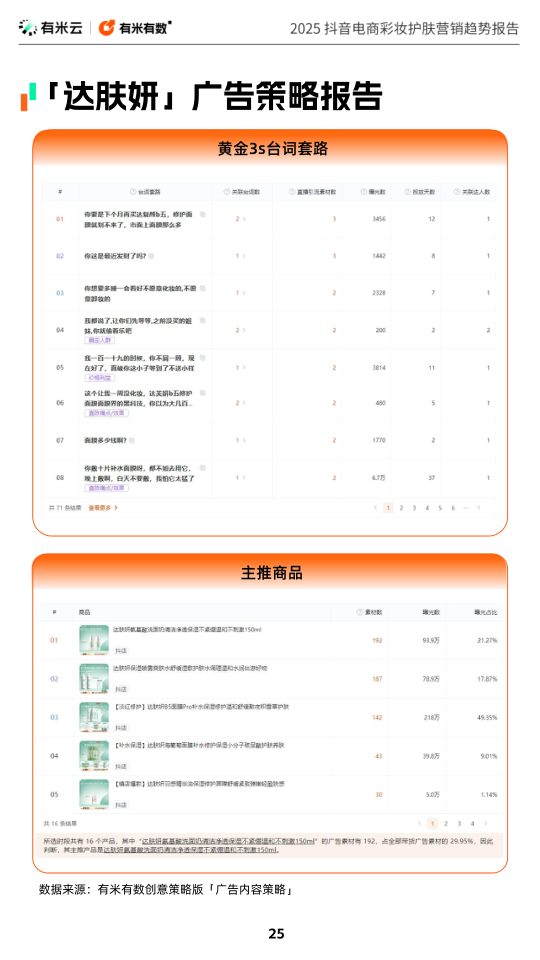
Task: Click the help icon beside 台词套路 column header
Action: pos(133,192)
